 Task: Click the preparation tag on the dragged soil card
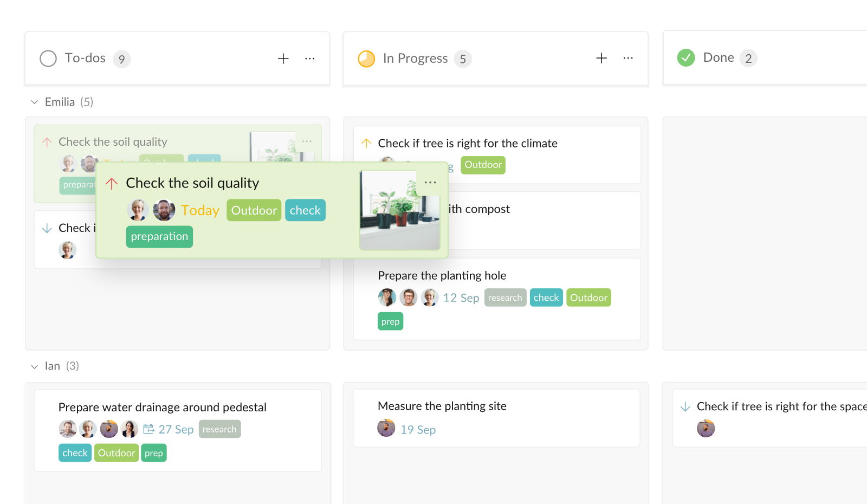(x=159, y=236)
